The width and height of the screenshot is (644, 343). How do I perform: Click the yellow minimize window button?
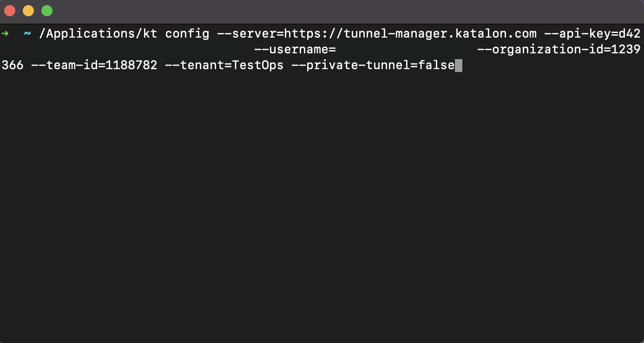tap(28, 11)
